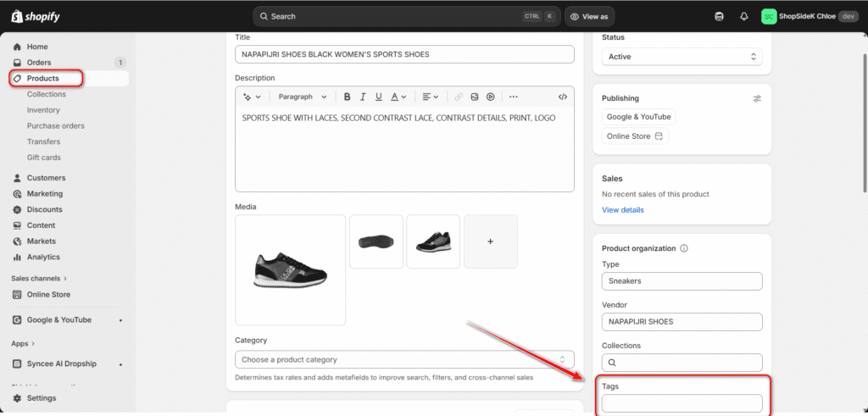Image resolution: width=868 pixels, height=416 pixels.
Task: Click the View as button
Action: (590, 17)
